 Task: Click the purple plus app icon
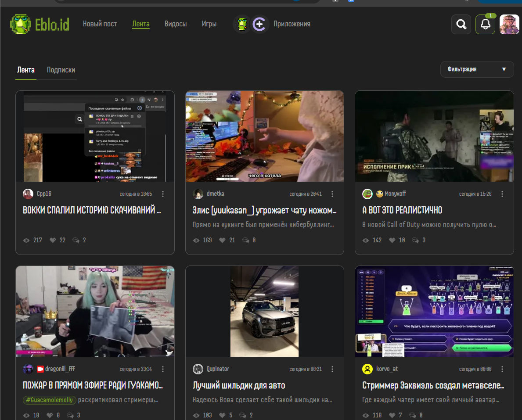[x=259, y=24]
